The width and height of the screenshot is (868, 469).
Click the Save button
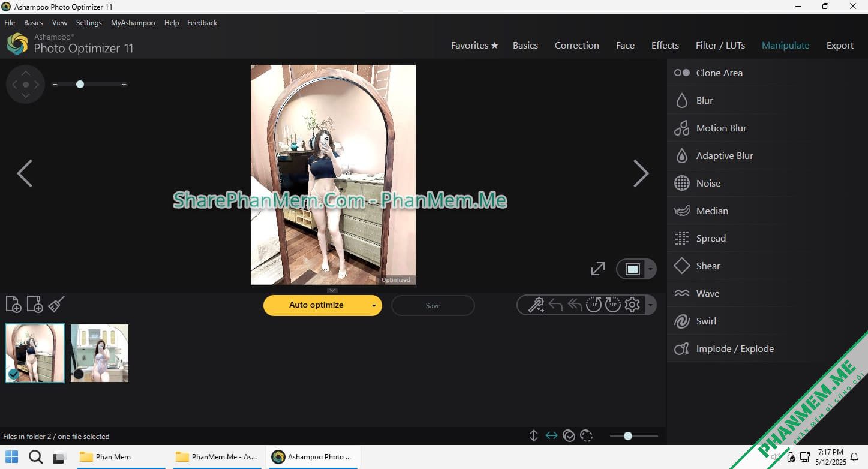coord(433,306)
